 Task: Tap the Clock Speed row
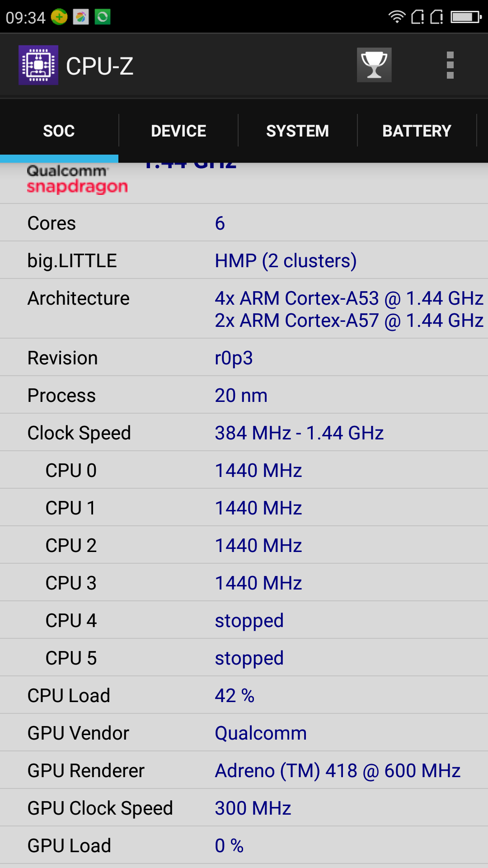click(x=244, y=433)
